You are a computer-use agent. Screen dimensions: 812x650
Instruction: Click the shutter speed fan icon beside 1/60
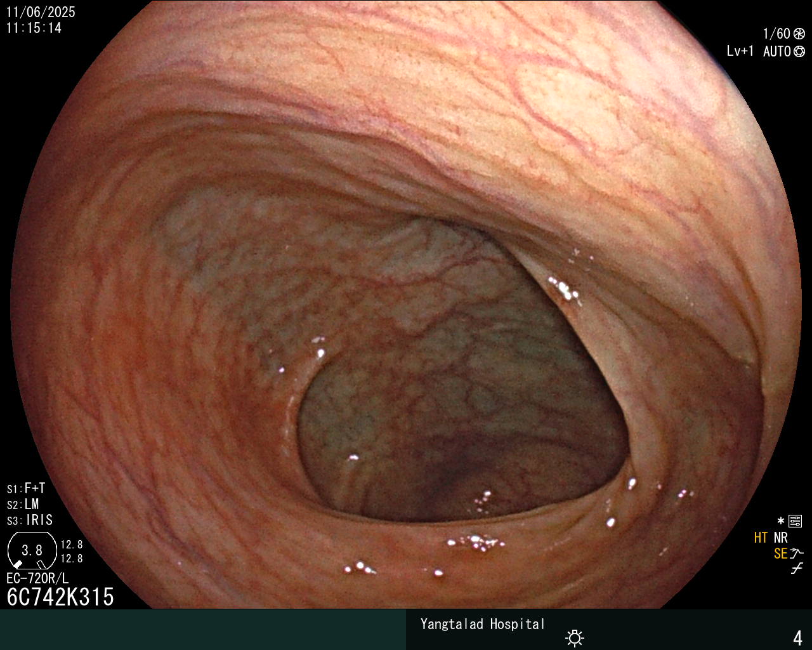tap(799, 34)
